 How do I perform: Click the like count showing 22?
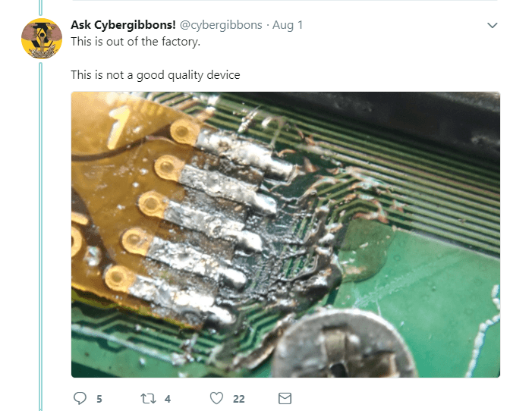pyautogui.click(x=238, y=399)
